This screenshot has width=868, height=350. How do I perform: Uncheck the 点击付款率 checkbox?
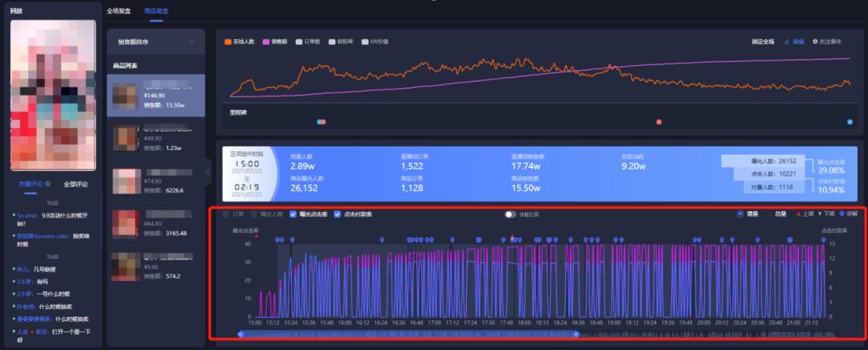point(338,214)
